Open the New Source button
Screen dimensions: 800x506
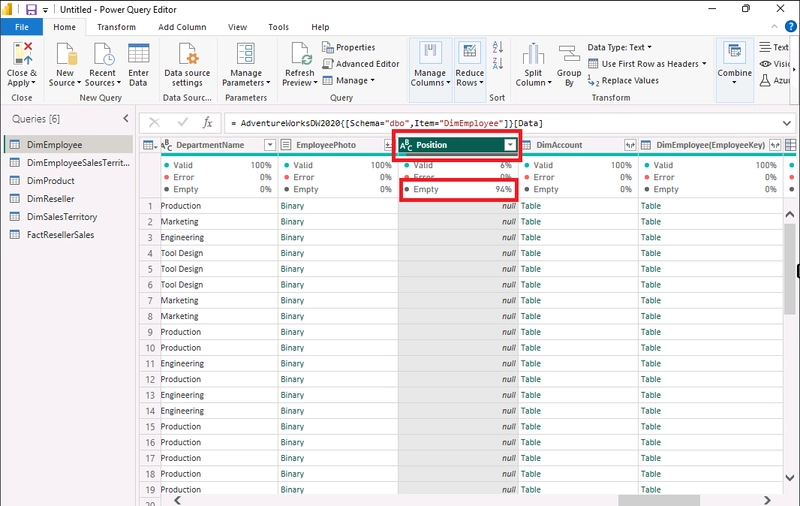(x=65, y=65)
